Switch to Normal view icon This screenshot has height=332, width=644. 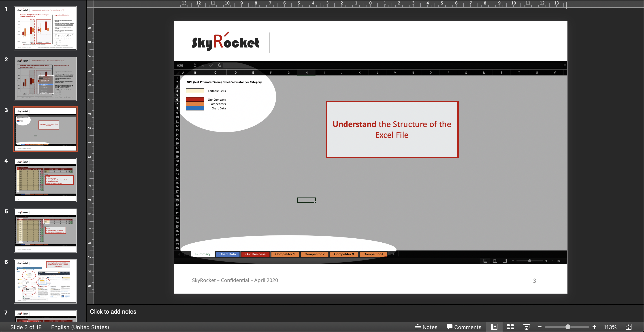[494, 327]
